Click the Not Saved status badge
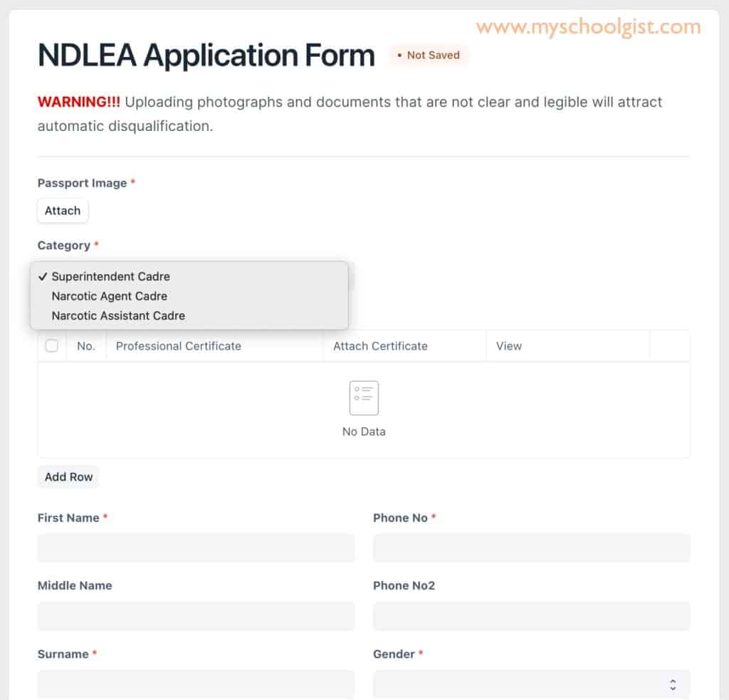Image resolution: width=729 pixels, height=700 pixels. (x=429, y=56)
